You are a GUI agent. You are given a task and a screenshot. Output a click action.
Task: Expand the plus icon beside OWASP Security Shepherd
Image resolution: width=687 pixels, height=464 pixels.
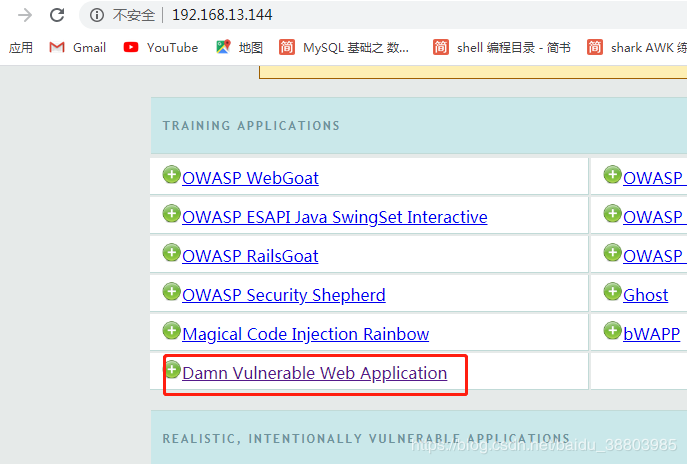pyautogui.click(x=171, y=292)
